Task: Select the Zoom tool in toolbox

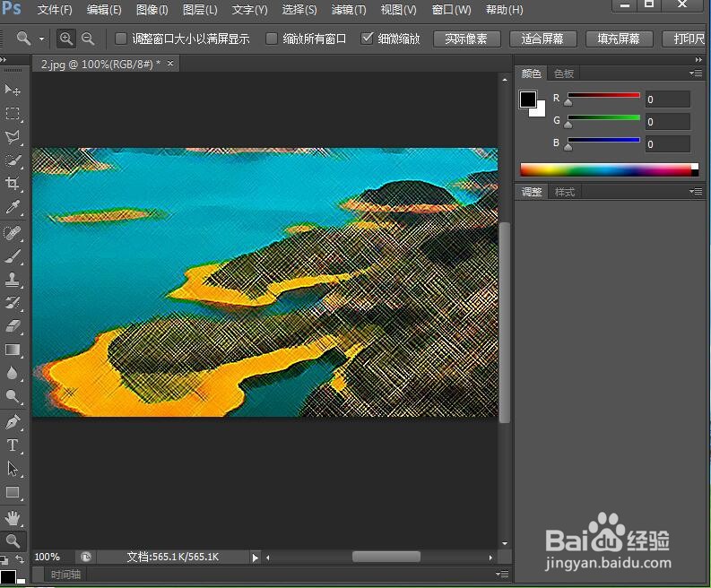Action: pos(13,540)
